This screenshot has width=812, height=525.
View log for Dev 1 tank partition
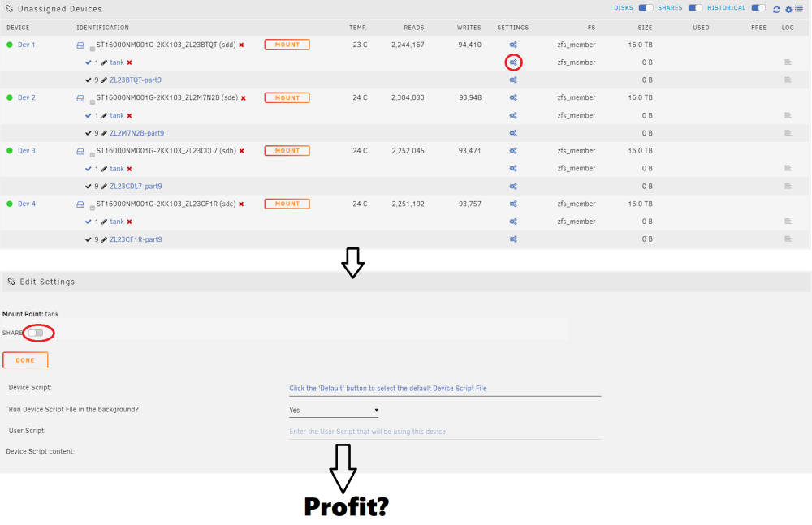(788, 62)
